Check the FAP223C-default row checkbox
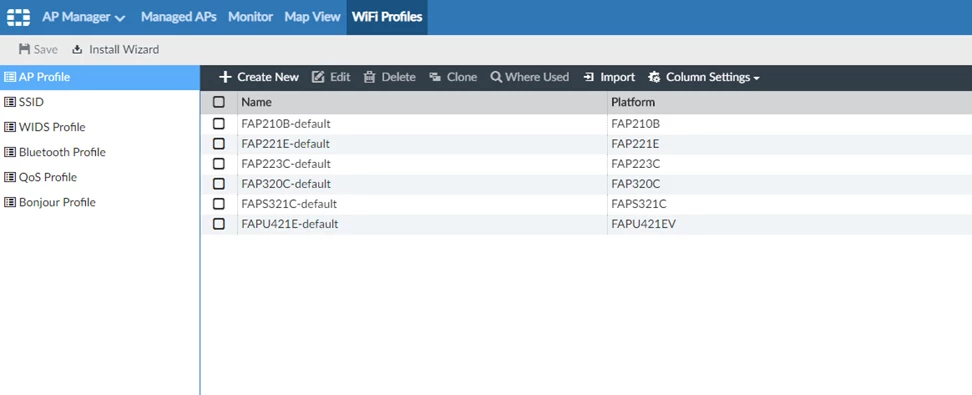This screenshot has width=972, height=395. [219, 164]
